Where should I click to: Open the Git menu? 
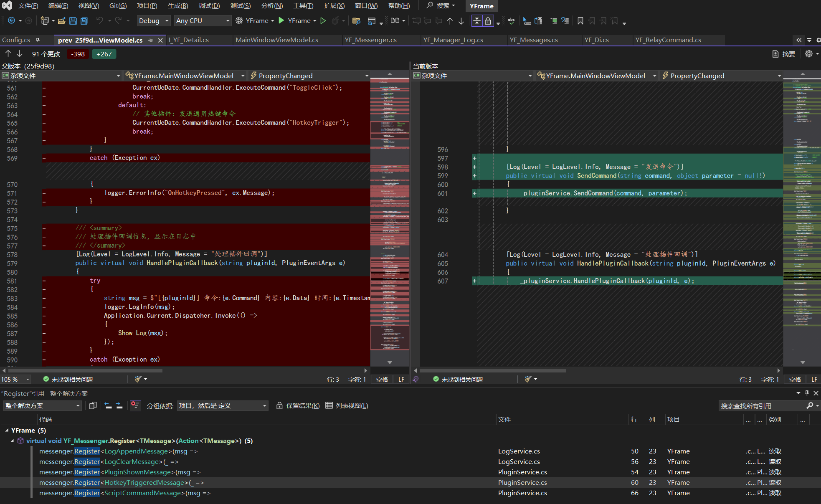tap(118, 6)
